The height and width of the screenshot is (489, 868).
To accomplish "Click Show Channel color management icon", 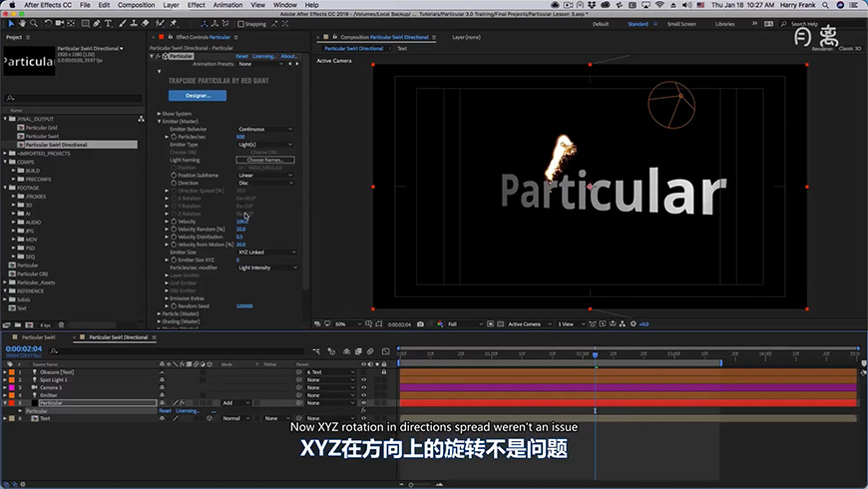I will 440,324.
